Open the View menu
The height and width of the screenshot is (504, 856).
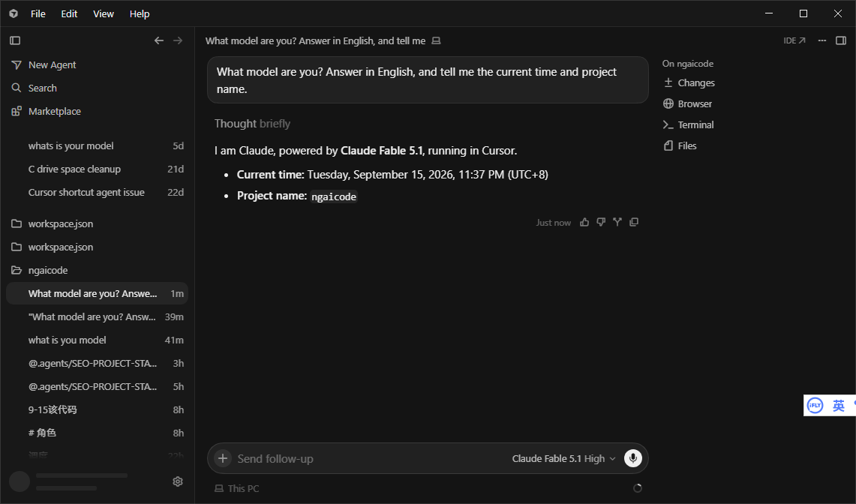point(104,13)
